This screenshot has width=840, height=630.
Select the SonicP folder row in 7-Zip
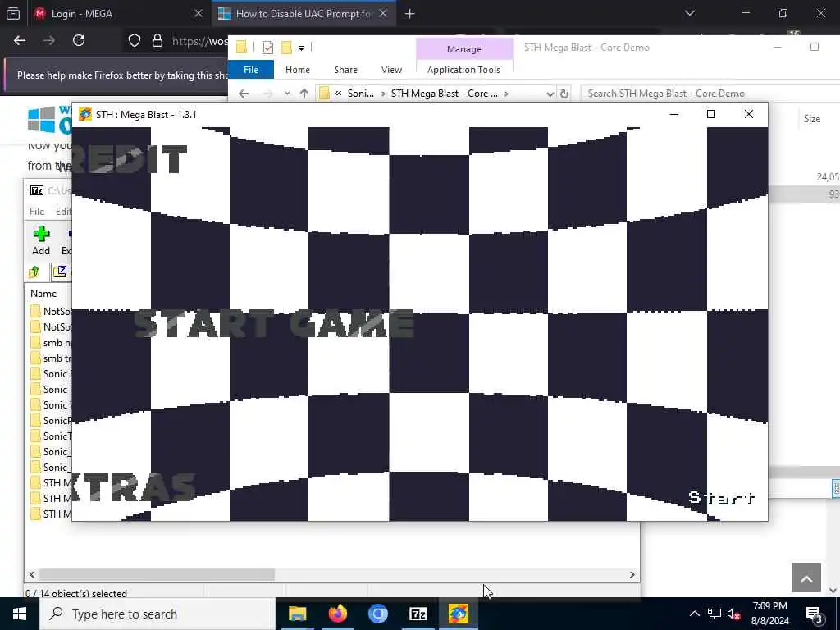tap(50, 421)
